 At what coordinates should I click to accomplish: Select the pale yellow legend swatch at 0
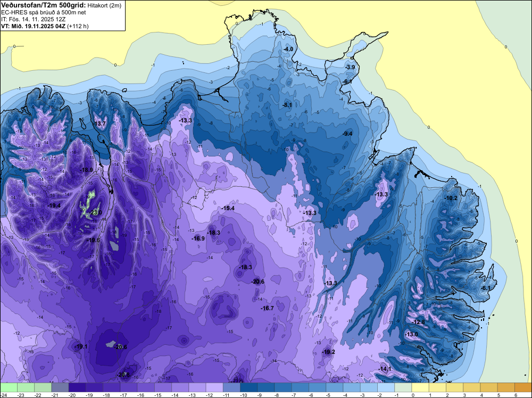[x=420, y=387]
